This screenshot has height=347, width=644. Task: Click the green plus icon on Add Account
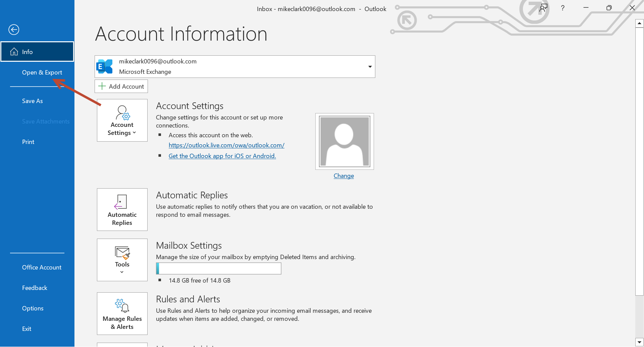tap(102, 86)
